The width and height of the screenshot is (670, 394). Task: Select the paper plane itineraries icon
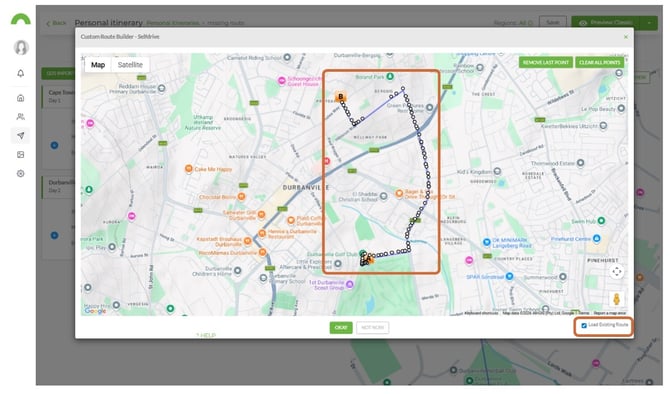point(21,136)
